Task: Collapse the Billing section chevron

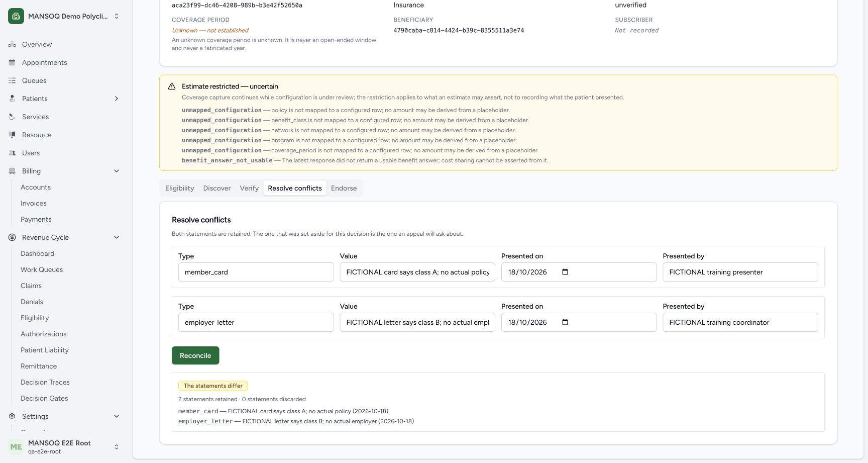Action: [x=117, y=171]
